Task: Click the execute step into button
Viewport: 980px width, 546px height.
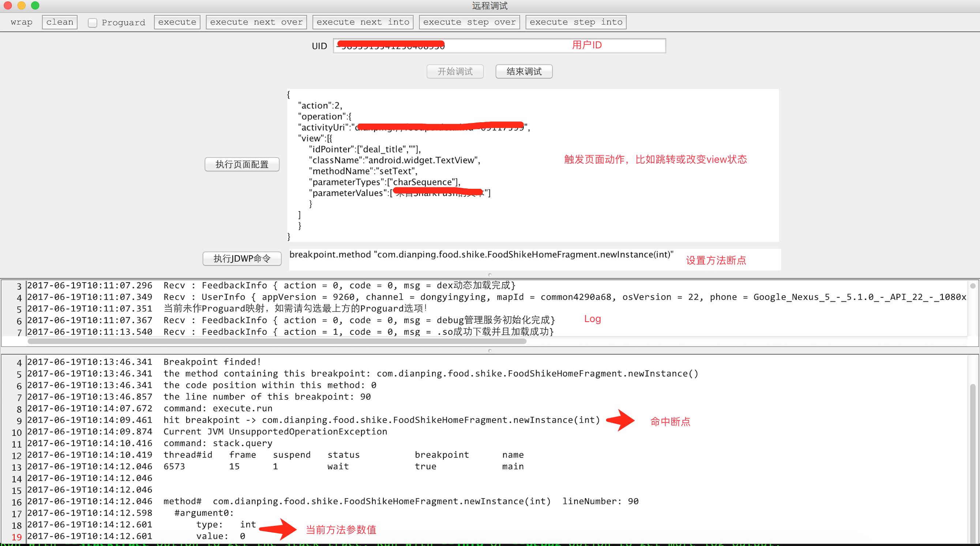Action: 576,22
